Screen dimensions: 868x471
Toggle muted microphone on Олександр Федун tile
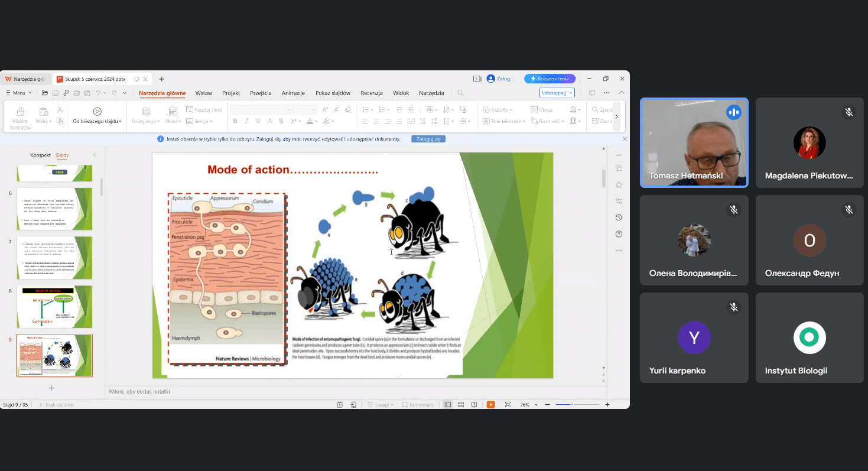tap(849, 210)
